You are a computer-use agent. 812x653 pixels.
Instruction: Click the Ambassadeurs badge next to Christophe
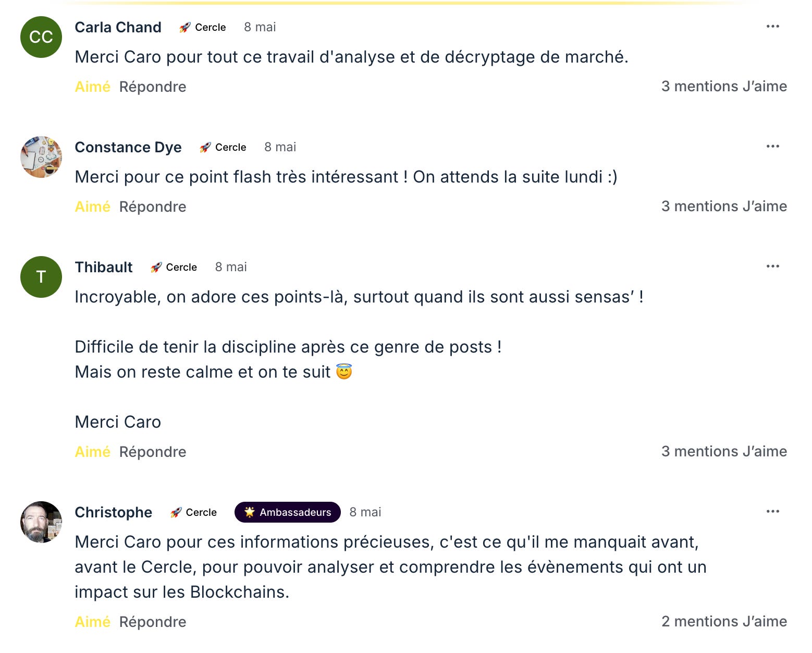[288, 512]
